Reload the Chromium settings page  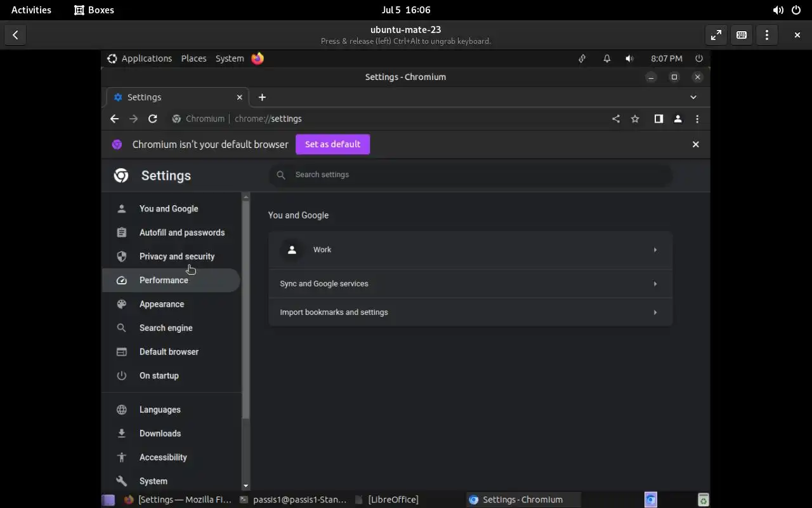tap(152, 119)
